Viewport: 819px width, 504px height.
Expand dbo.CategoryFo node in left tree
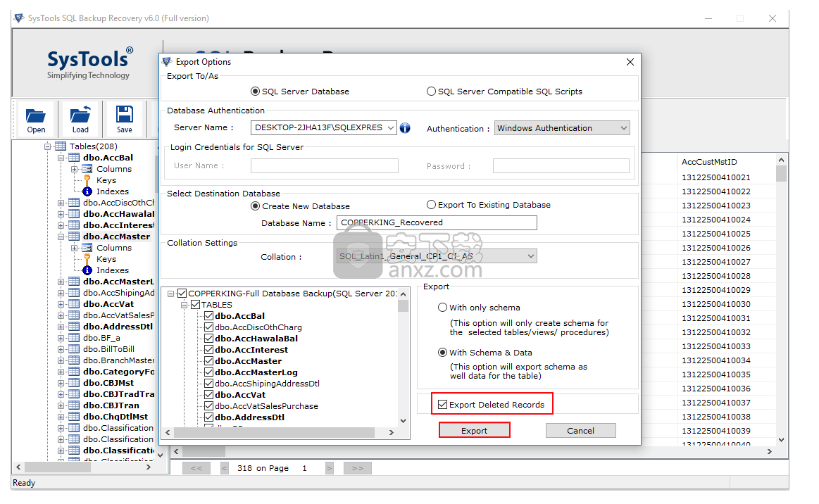[61, 372]
